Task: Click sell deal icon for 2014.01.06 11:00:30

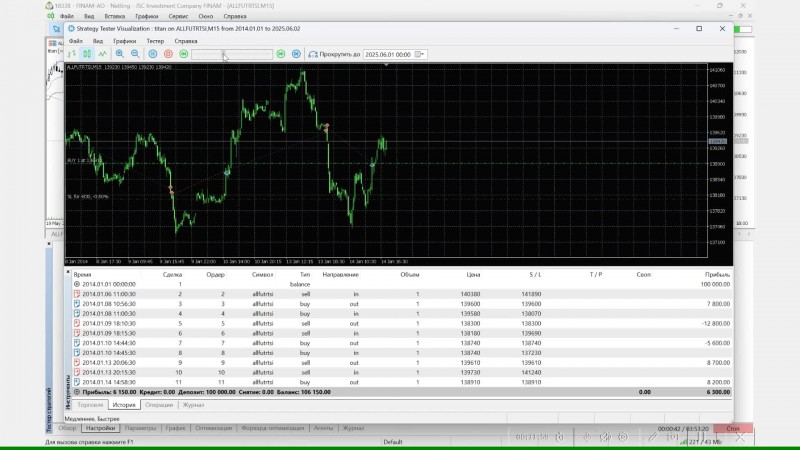Action: click(77, 294)
